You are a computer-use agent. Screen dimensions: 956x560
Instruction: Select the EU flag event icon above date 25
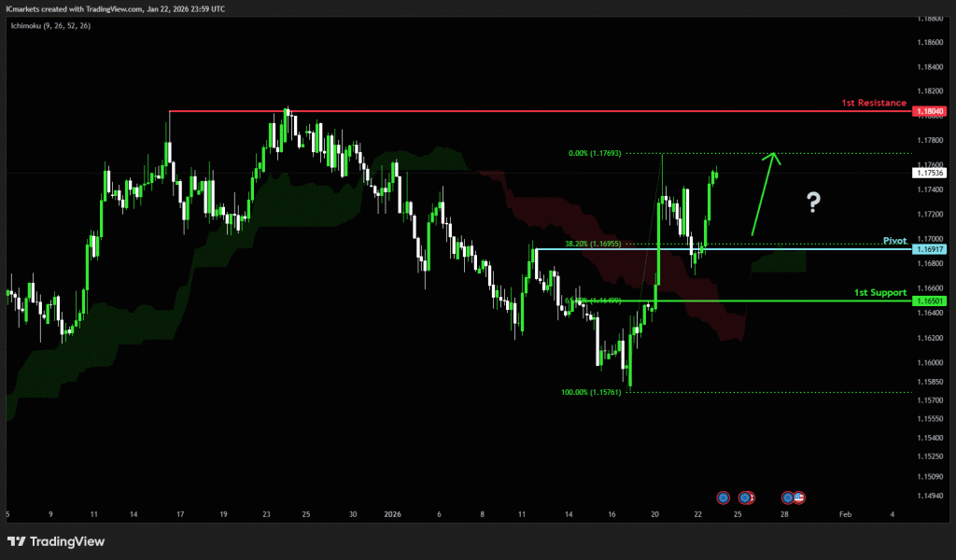click(745, 497)
